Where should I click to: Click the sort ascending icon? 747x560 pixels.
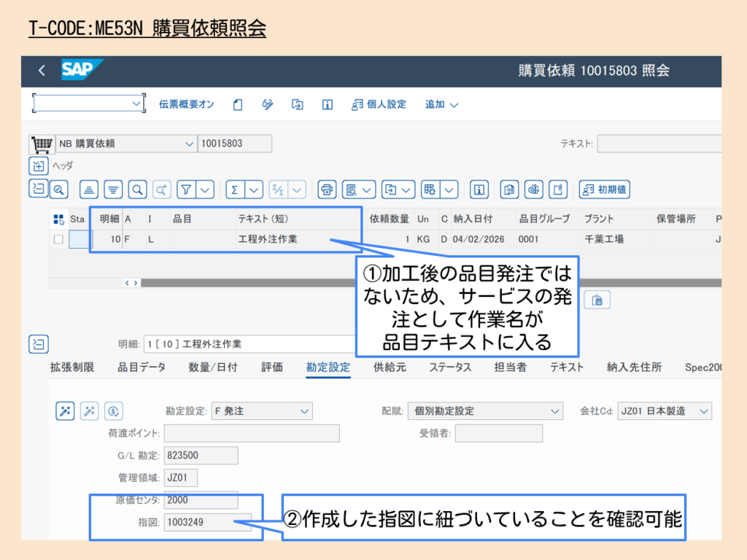(89, 190)
